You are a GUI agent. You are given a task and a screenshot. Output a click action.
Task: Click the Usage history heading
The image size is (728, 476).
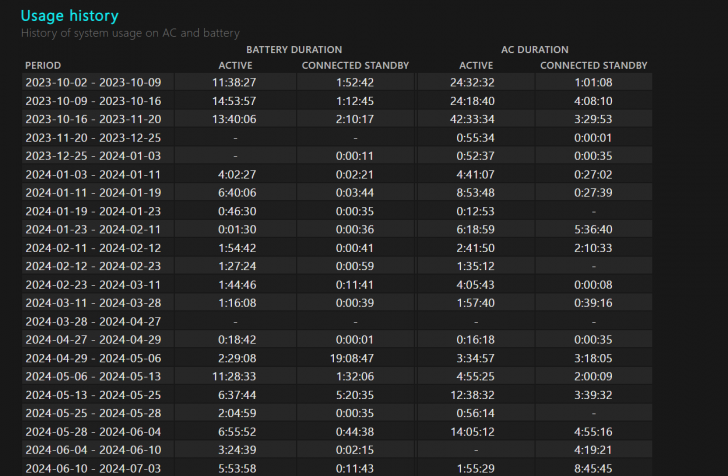coord(70,16)
